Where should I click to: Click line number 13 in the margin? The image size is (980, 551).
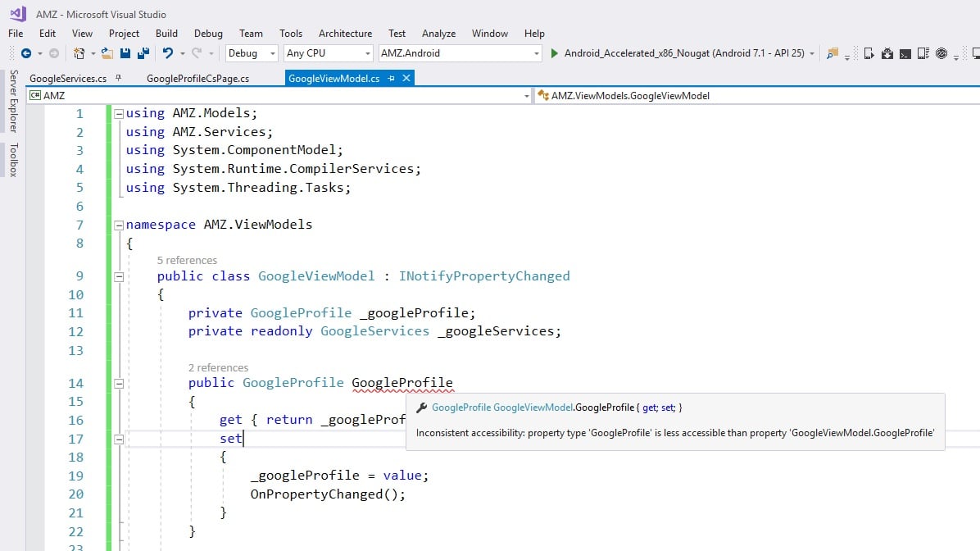(x=75, y=350)
